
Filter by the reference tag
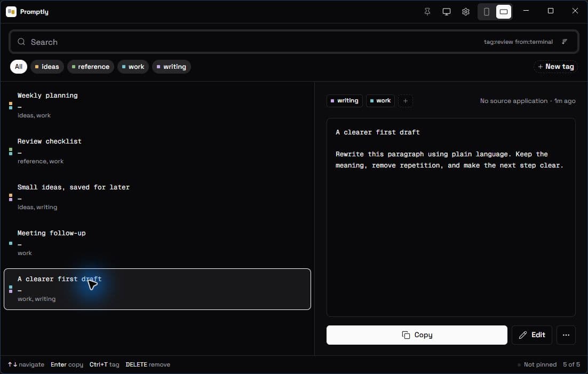[91, 66]
